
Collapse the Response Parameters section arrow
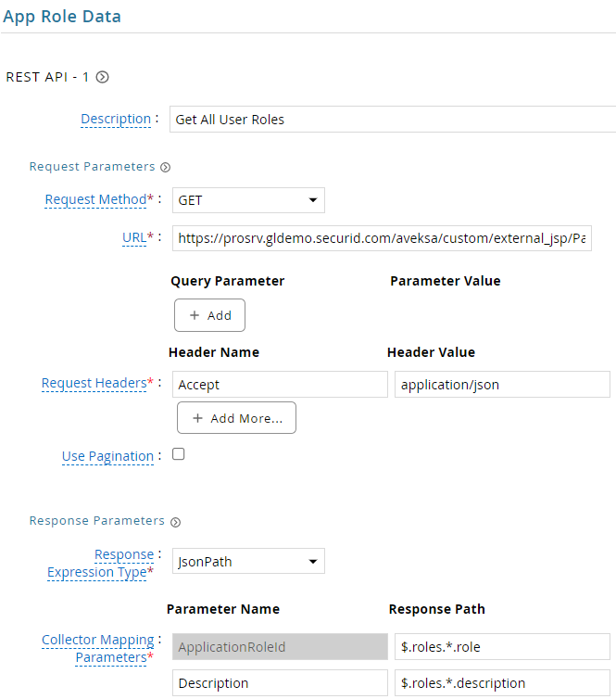click(175, 522)
